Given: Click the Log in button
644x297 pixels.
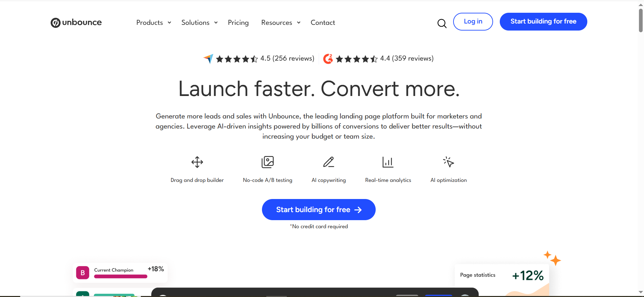Looking at the screenshot, I should click(x=473, y=21).
